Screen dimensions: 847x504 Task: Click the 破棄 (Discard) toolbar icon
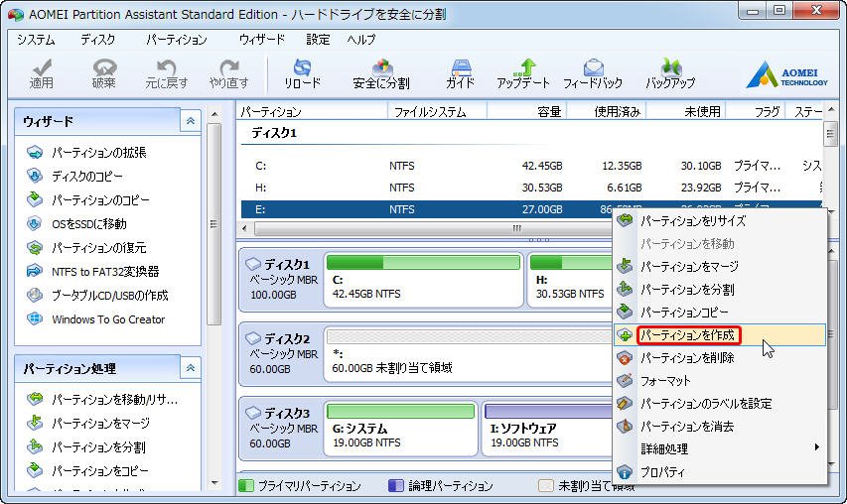(103, 74)
